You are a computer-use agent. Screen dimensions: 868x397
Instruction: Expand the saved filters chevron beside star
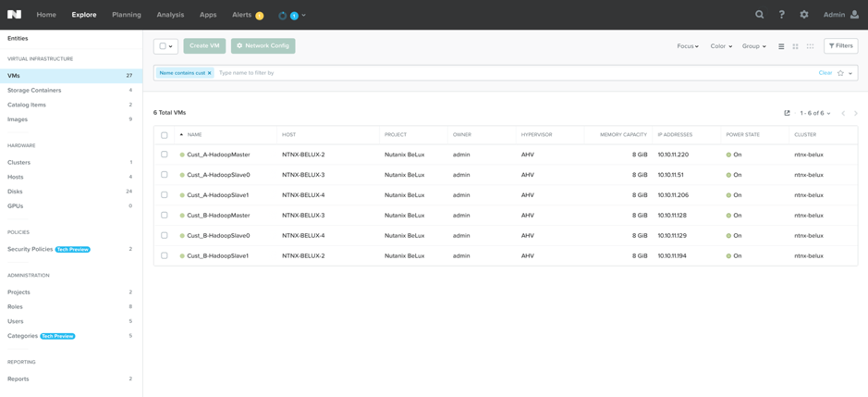point(850,73)
